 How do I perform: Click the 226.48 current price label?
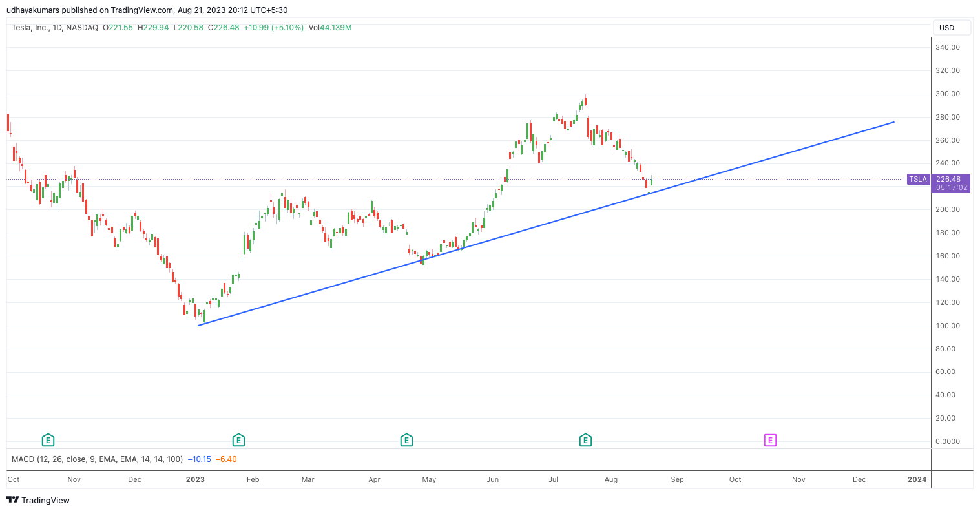click(x=948, y=179)
